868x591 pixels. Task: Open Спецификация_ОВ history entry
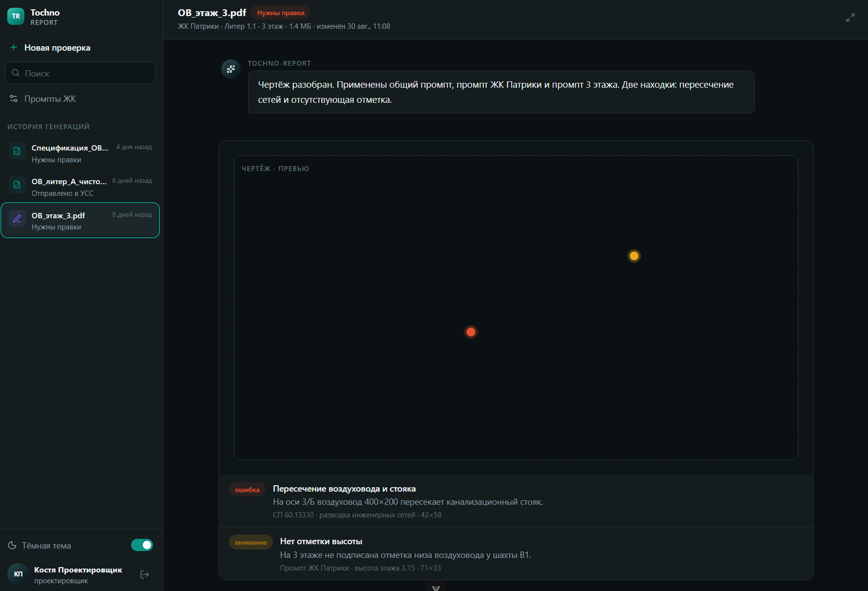click(x=80, y=153)
